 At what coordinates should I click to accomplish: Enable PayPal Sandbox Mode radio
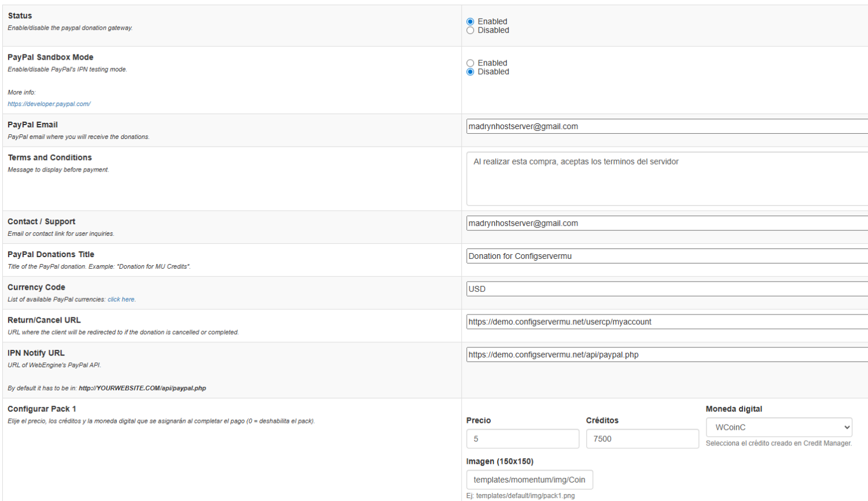[470, 63]
